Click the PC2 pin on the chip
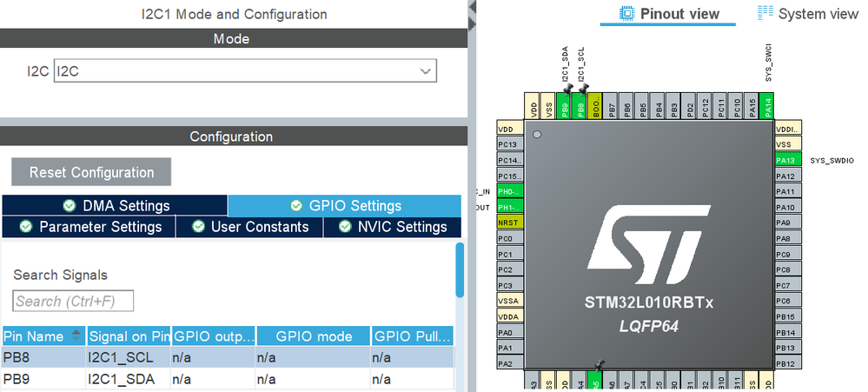Viewport: 868px width, 392px height. tap(510, 269)
